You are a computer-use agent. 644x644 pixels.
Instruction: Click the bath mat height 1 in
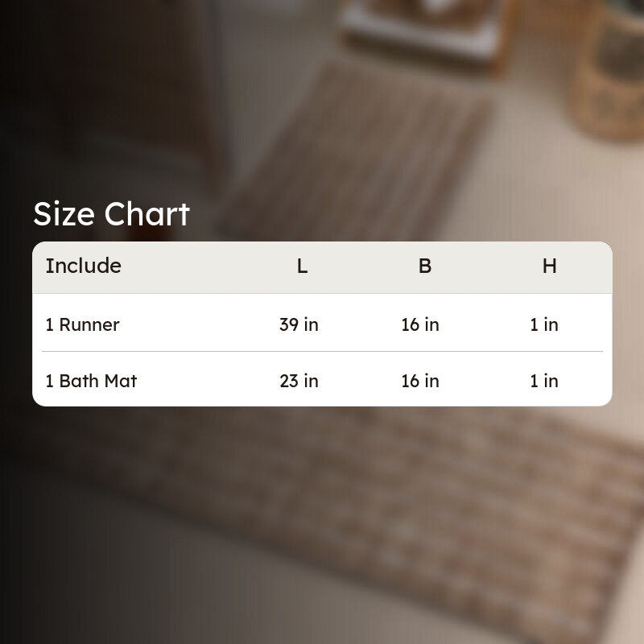click(x=544, y=381)
